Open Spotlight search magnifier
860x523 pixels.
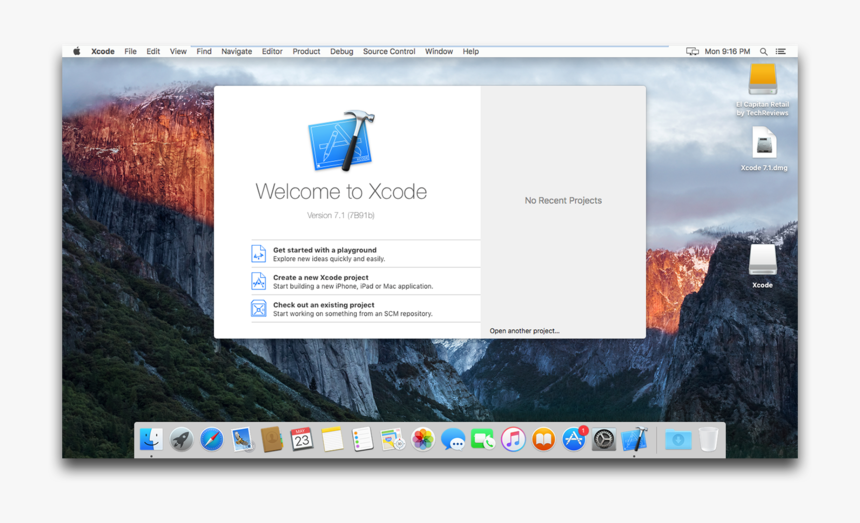coord(763,51)
